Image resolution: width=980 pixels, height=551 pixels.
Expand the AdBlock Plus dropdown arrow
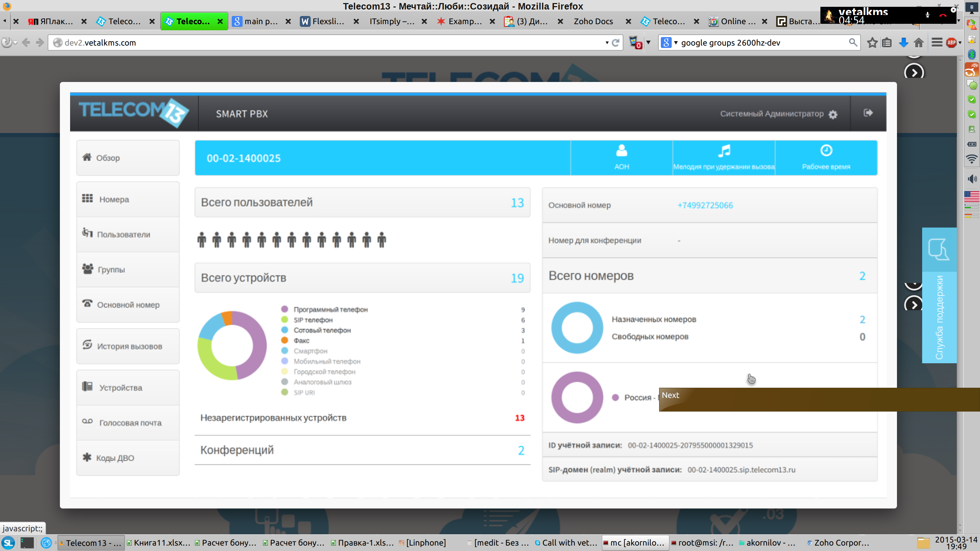[x=960, y=43]
